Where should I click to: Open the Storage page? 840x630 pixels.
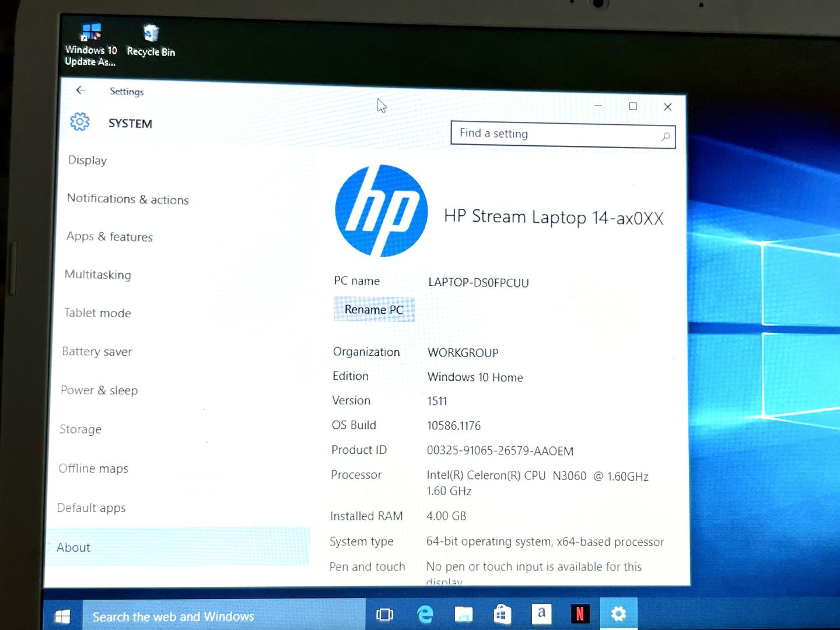point(80,429)
